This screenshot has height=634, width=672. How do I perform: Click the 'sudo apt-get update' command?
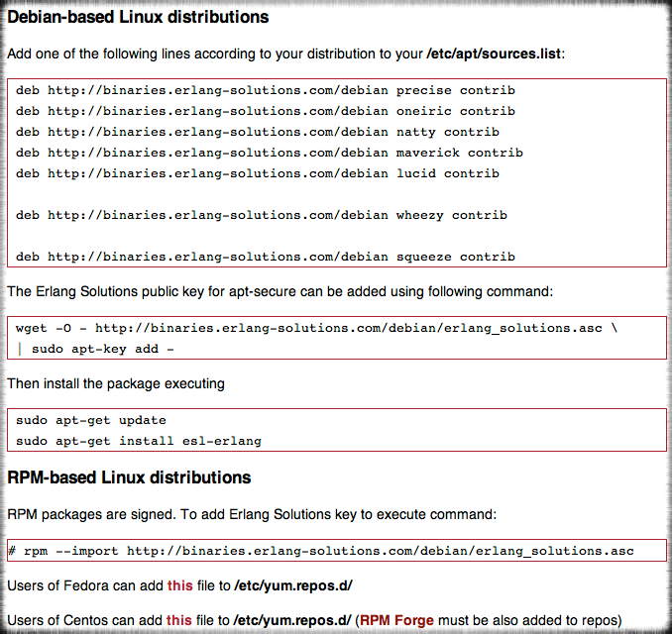pyautogui.click(x=91, y=420)
